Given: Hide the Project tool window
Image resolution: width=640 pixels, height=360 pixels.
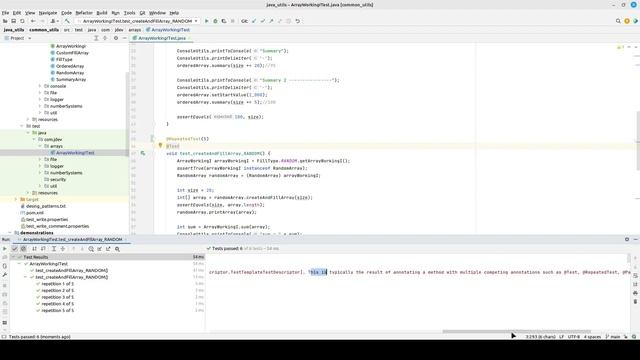Looking at the screenshot, I should [x=124, y=38].
